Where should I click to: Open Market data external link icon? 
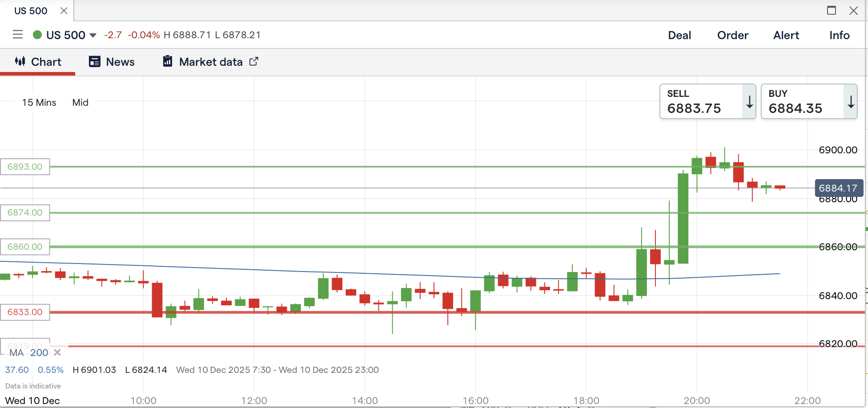(253, 61)
